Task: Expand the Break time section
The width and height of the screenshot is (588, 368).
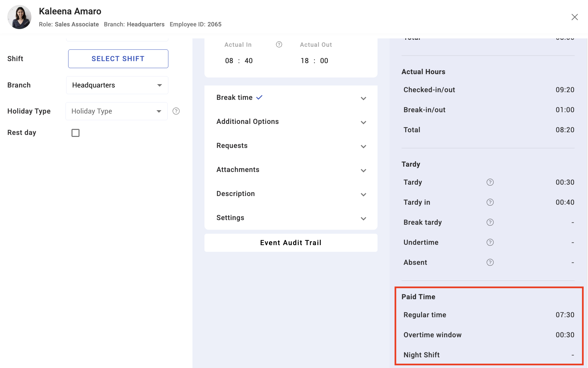Action: pyautogui.click(x=291, y=98)
